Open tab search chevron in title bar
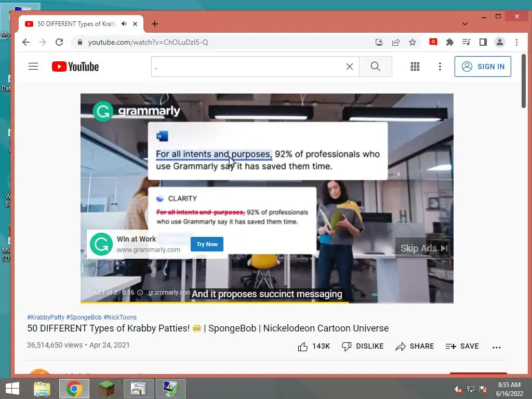This screenshot has height=399, width=532. [465, 24]
